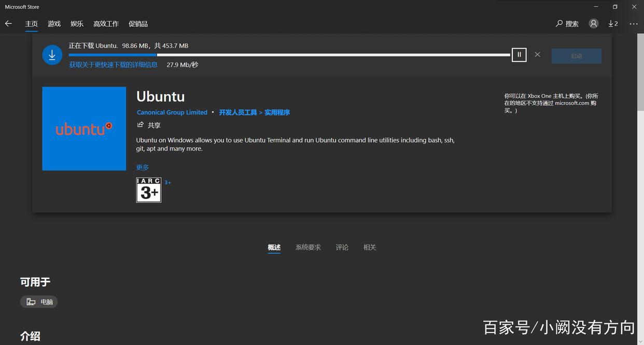Image resolution: width=644 pixels, height=345 pixels.
Task: Open the three-dot more menu
Action: tap(634, 24)
